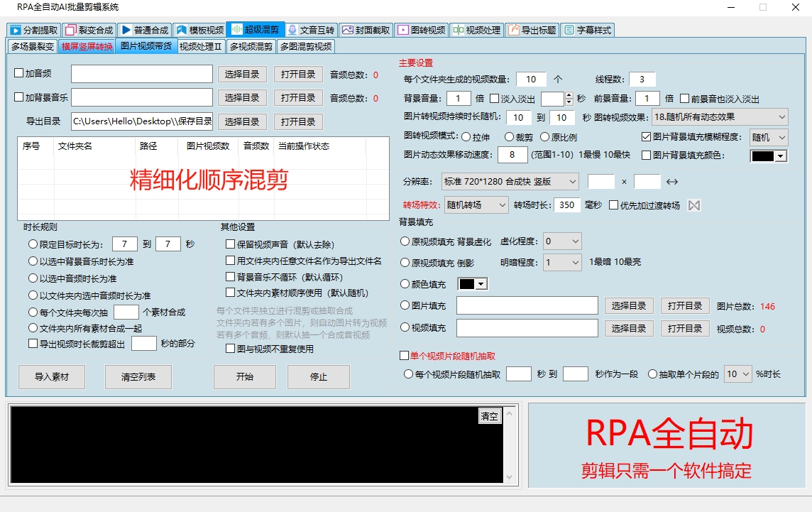Open the 图转视频效果 effects dropdown
Viewport: 812px width, 512px height.
[x=721, y=117]
